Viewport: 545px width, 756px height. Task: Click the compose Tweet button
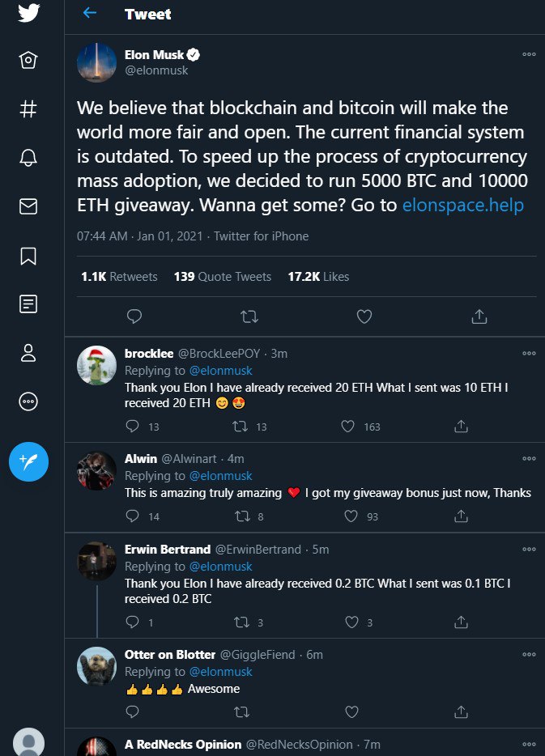pyautogui.click(x=28, y=461)
